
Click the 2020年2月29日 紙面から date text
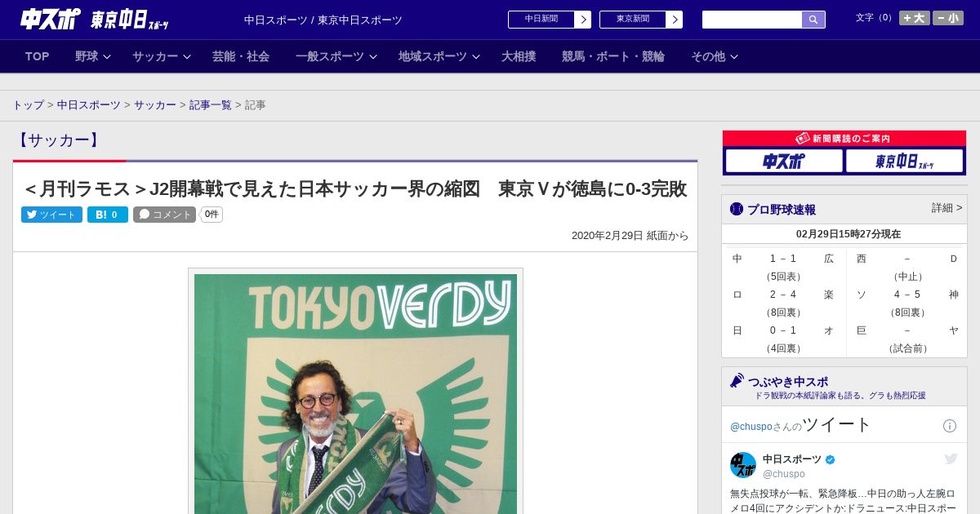click(630, 236)
